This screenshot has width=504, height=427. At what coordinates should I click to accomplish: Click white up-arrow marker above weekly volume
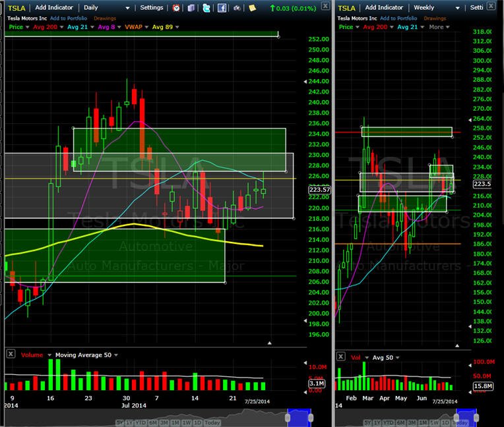pyautogui.click(x=457, y=346)
